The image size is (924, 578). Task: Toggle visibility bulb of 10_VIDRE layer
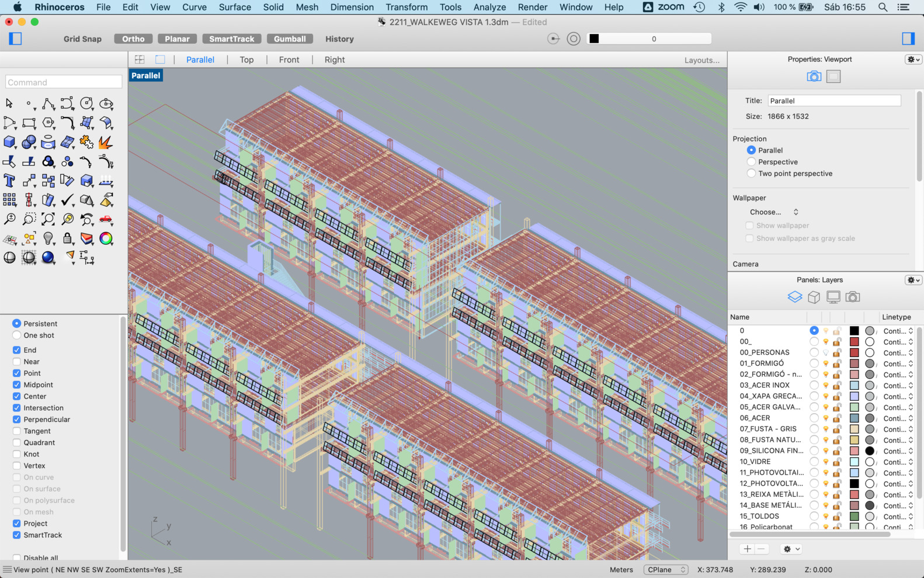pos(826,462)
